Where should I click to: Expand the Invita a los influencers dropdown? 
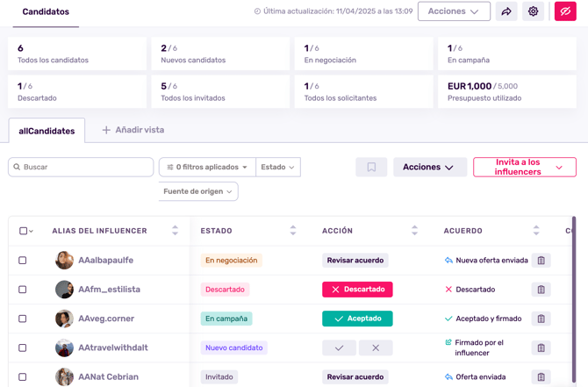tap(524, 167)
